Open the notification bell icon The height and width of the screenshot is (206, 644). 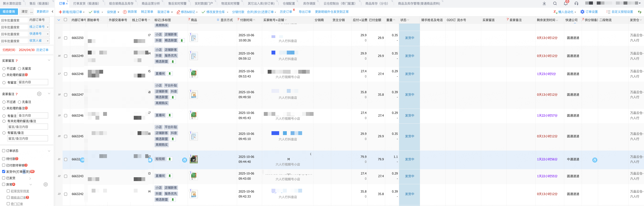click(566, 3)
